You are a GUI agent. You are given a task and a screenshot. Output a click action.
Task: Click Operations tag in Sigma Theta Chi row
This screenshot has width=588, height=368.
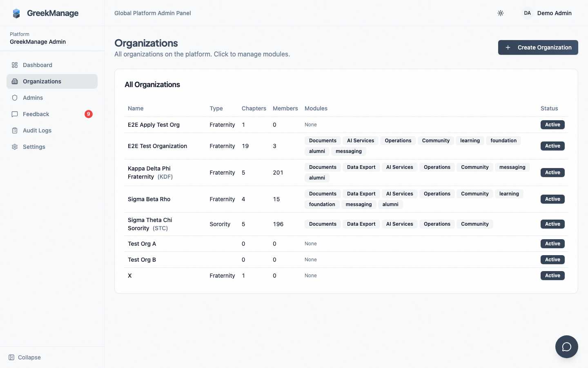coord(437,224)
